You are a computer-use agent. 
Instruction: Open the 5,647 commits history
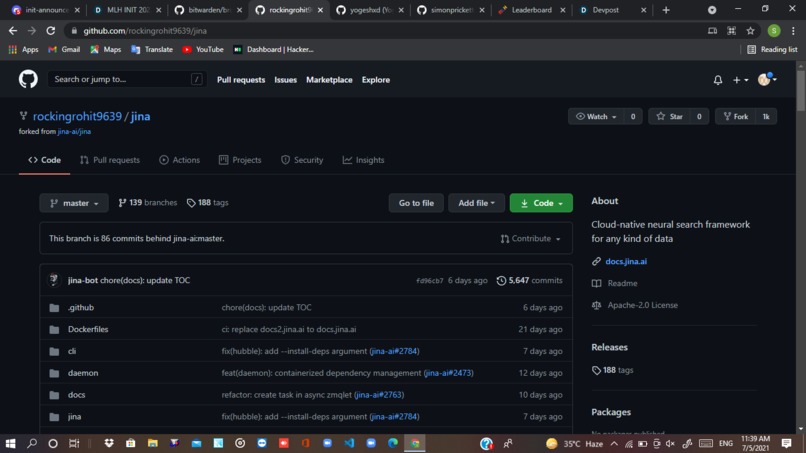[529, 280]
